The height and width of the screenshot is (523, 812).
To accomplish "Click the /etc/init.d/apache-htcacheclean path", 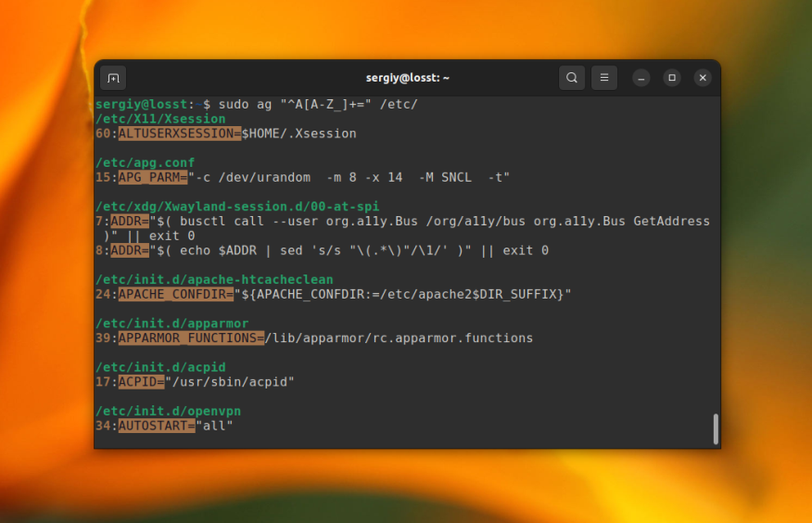I will point(214,279).
